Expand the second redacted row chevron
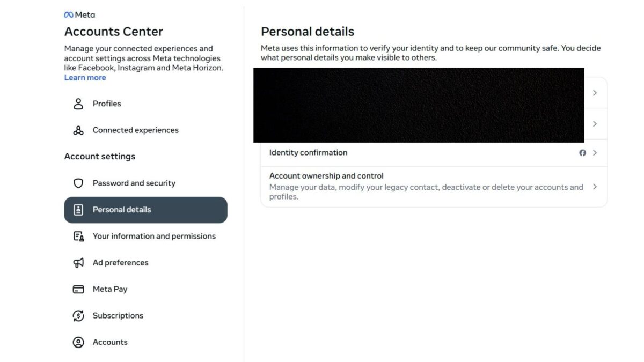The image size is (644, 362). tap(595, 124)
